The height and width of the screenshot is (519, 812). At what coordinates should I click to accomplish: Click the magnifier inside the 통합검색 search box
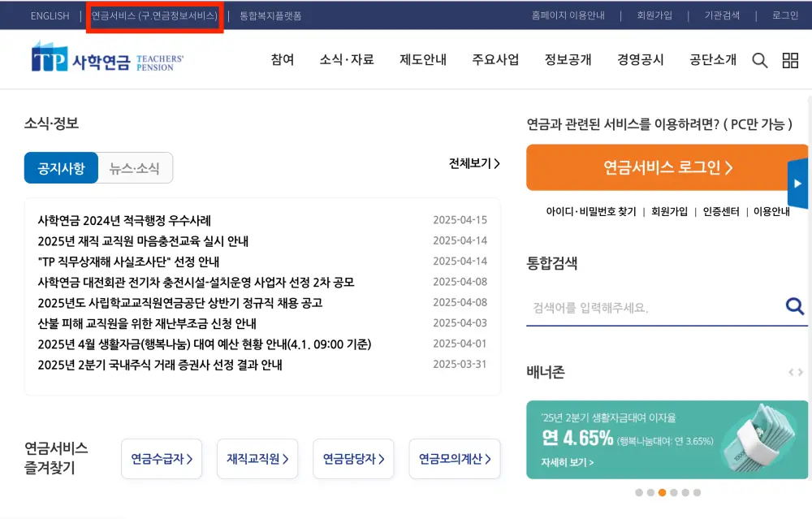794,307
